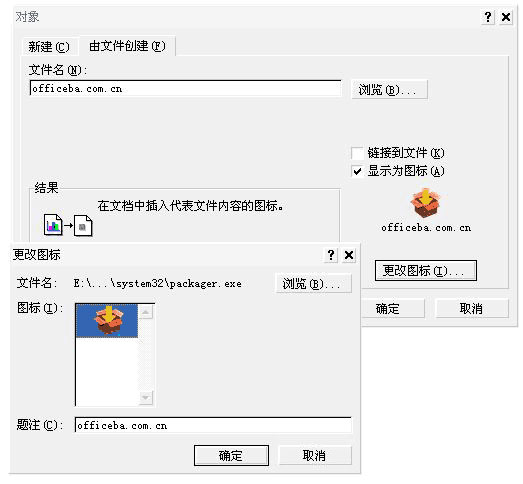523x484 pixels.
Task: Close the 更改图标 dialog with X
Action: (349, 255)
